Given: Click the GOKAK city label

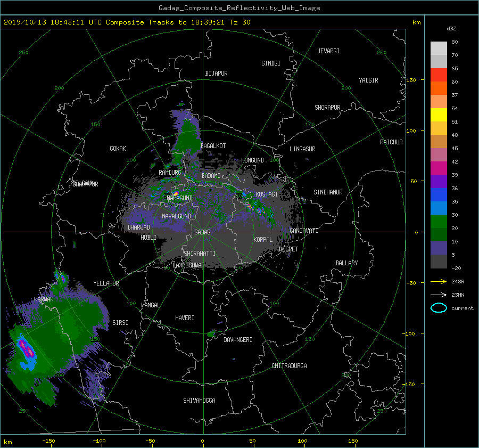Looking at the screenshot, I should (x=118, y=148).
